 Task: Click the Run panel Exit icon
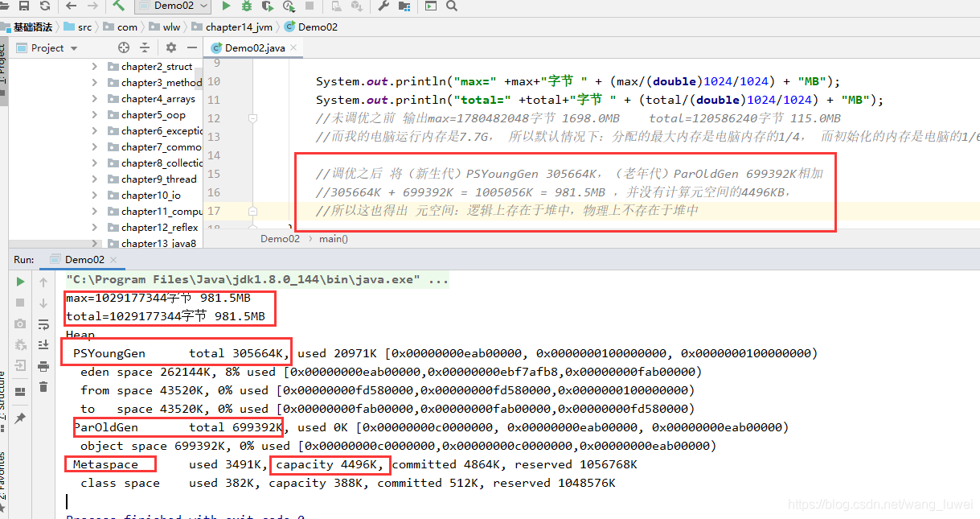pos(21,365)
